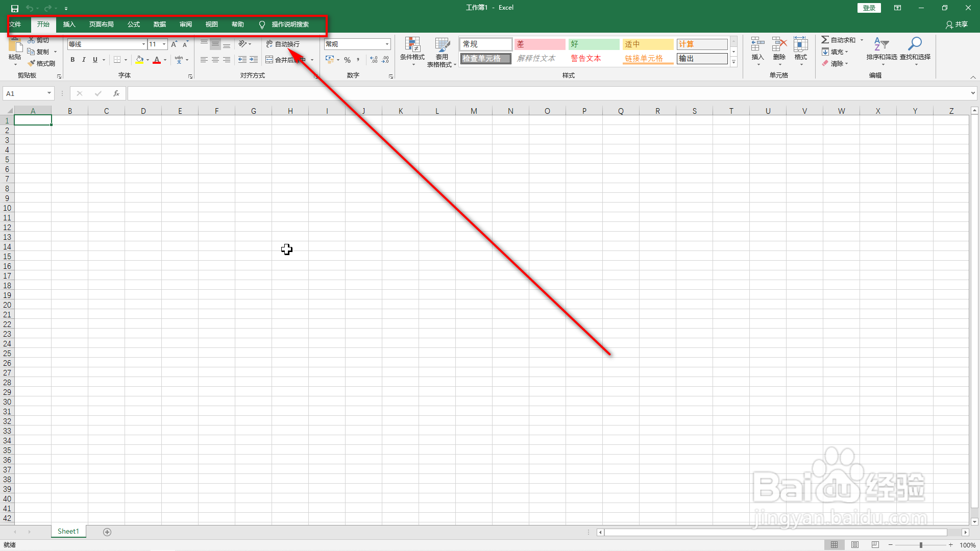
Task: Click the Find and Select magnifier icon
Action: click(915, 44)
